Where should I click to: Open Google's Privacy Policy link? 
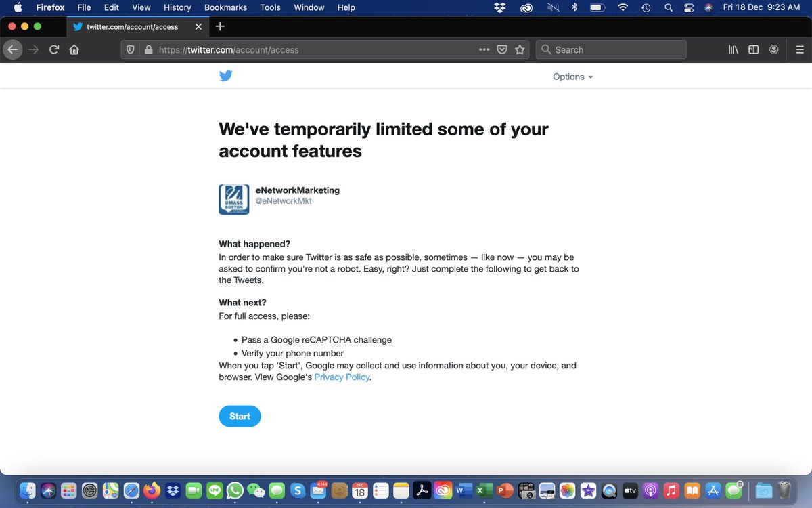coord(342,377)
